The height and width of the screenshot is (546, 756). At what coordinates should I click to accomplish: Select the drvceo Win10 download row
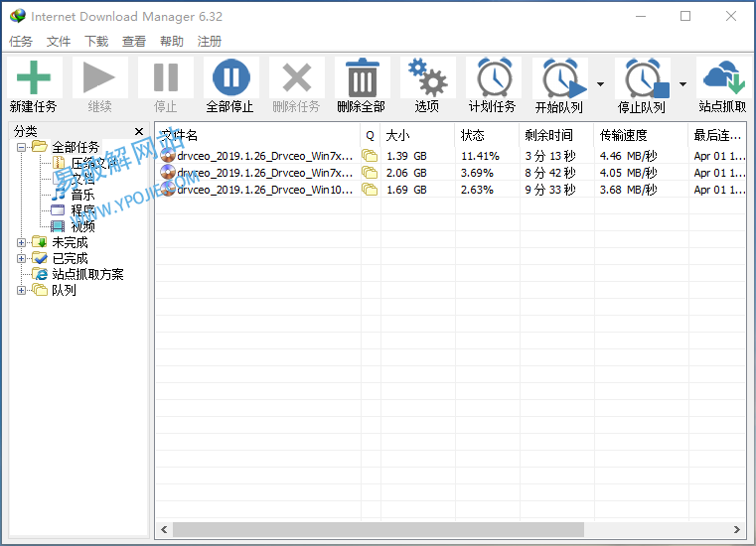pyautogui.click(x=451, y=190)
